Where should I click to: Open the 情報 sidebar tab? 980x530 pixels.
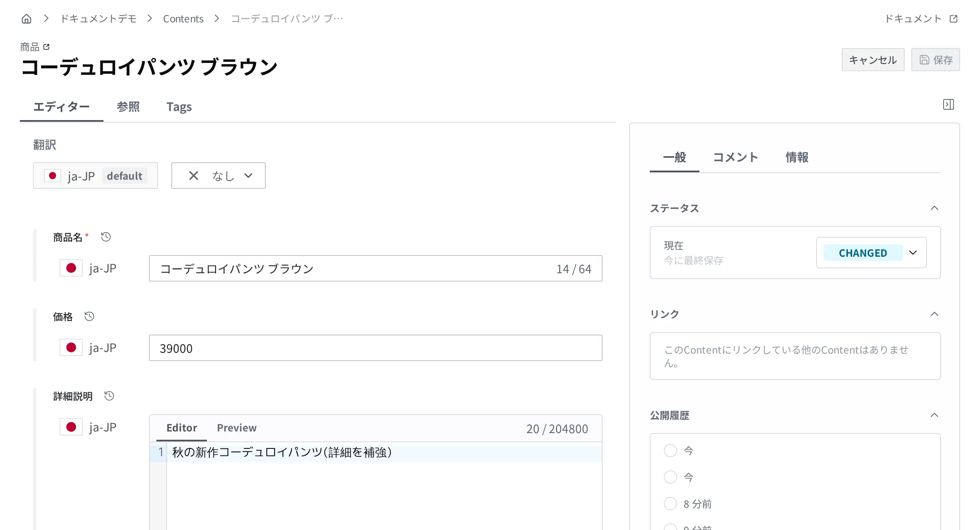click(x=797, y=157)
